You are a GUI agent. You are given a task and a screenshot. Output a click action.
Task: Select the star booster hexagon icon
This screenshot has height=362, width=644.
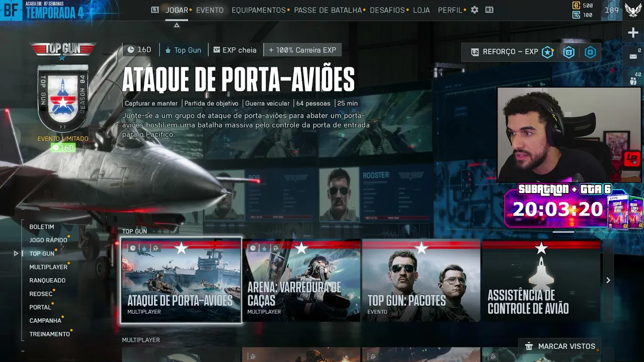[x=547, y=52]
